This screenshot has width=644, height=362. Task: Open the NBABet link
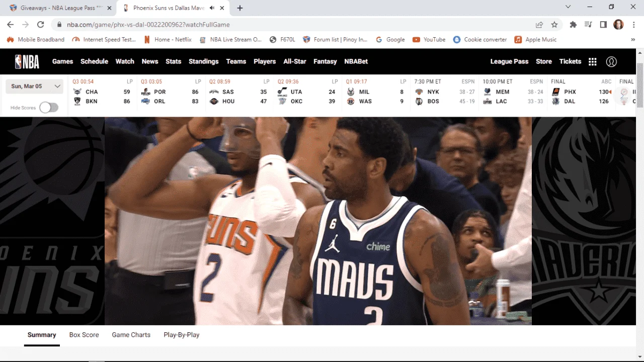coord(356,61)
